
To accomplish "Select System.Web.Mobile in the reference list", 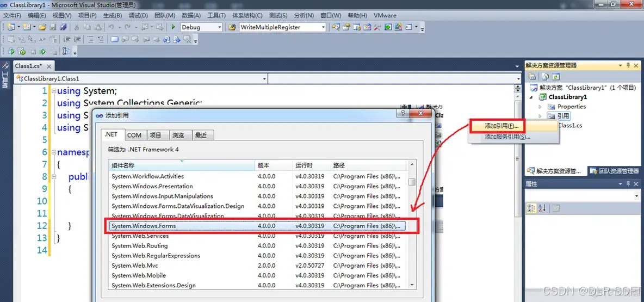I will tap(257, 275).
